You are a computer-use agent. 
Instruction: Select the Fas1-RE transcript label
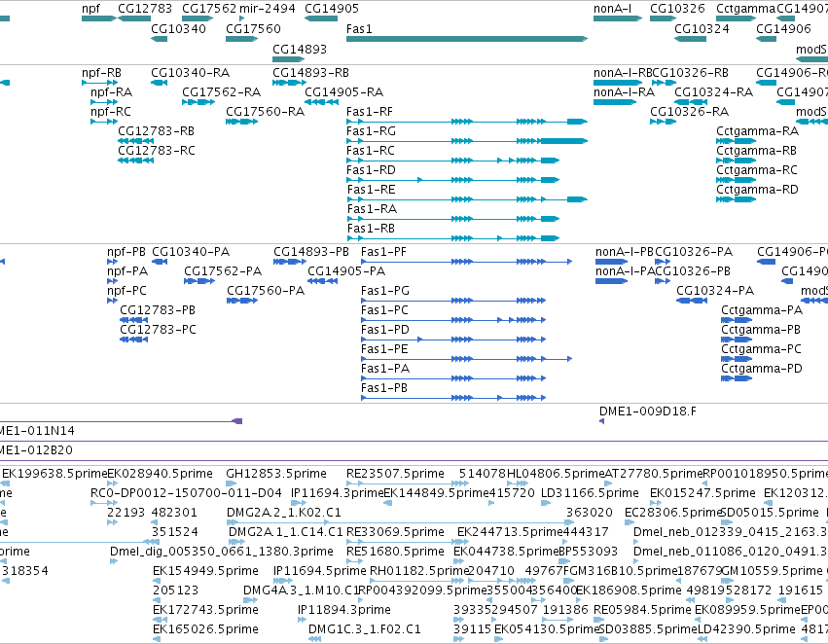372,189
